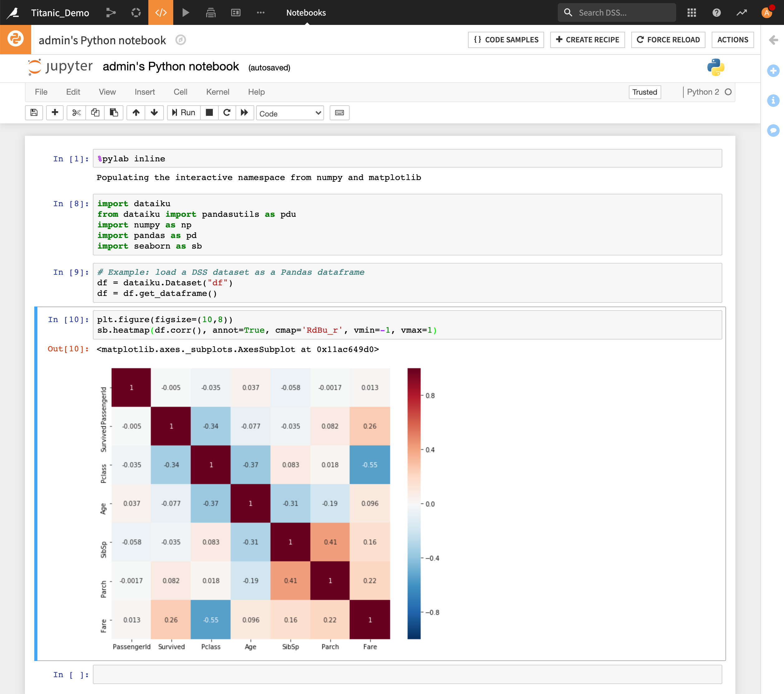Viewport: 784px width, 694px height.
Task: Open the Kernel menu
Action: tap(218, 92)
